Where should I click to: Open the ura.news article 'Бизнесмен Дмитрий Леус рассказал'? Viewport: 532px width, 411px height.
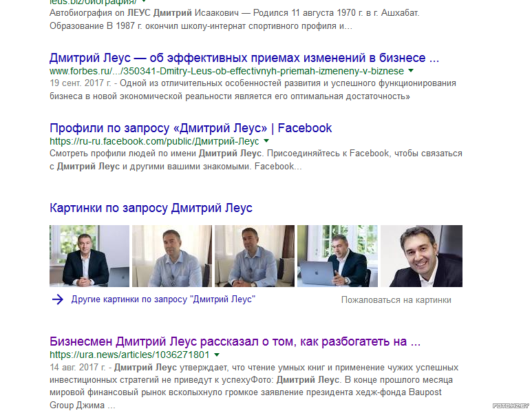click(x=235, y=341)
